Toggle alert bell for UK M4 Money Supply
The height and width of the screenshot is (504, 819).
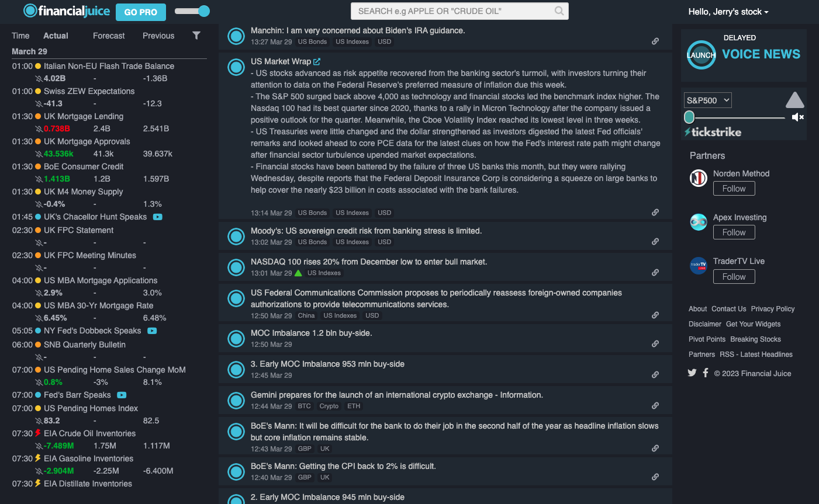39,204
